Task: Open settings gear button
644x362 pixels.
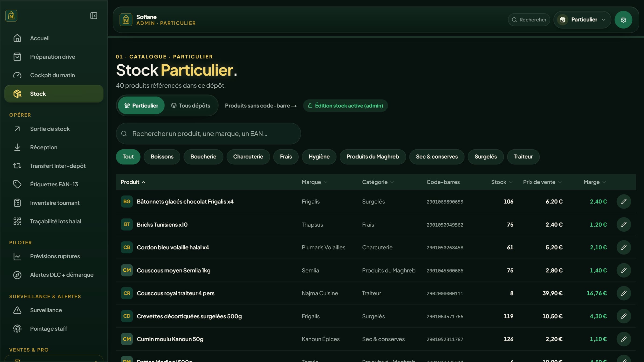Action: pos(623,20)
